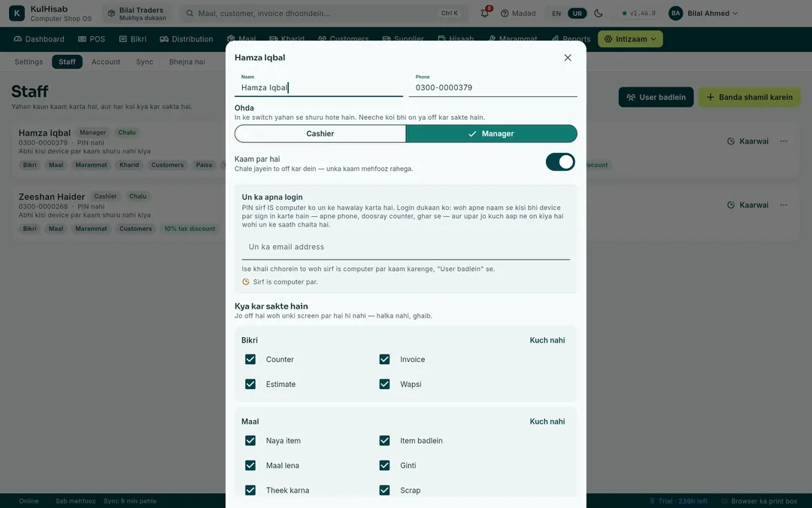The height and width of the screenshot is (508, 812).
Task: Uncheck the Estimate checkbox
Action: coord(250,384)
